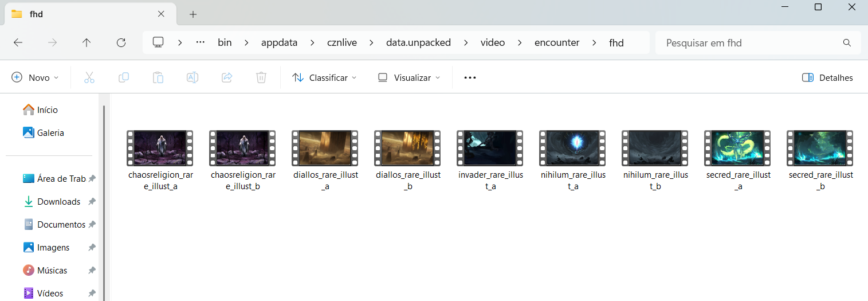The image size is (868, 301).
Task: Click fhd in the address bar
Action: point(616,42)
